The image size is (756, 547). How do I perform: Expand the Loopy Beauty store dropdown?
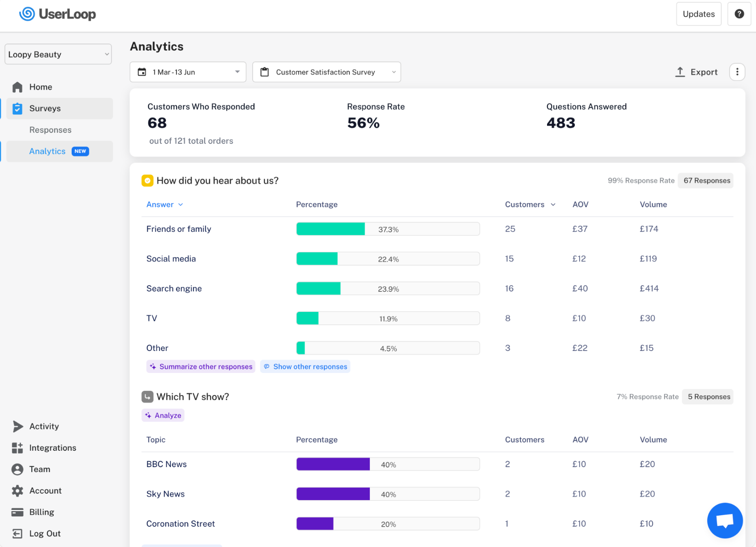58,54
